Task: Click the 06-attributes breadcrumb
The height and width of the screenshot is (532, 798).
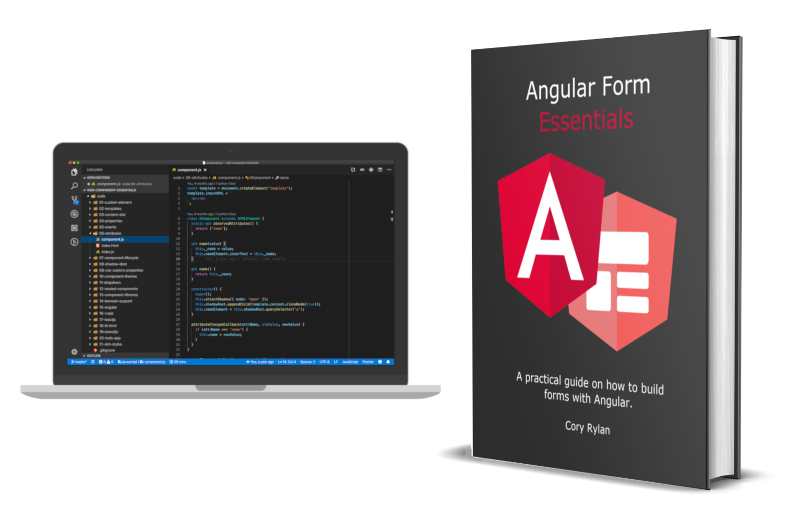Action: point(197,178)
